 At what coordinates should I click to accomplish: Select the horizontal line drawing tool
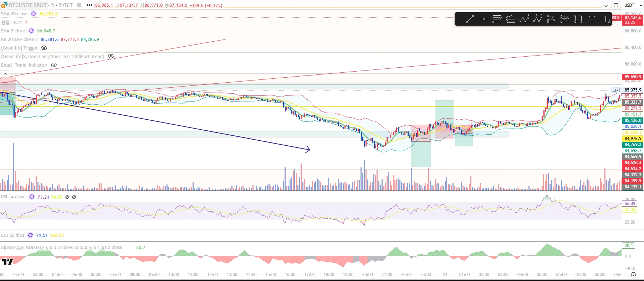[484, 19]
